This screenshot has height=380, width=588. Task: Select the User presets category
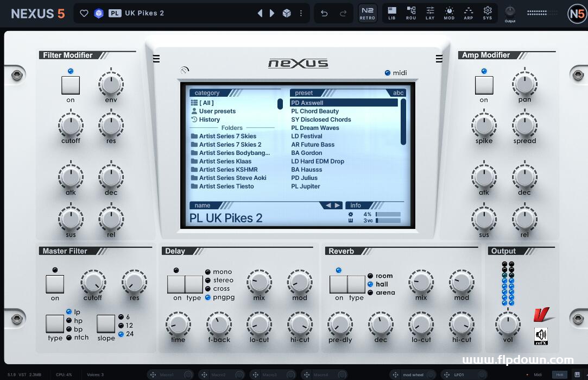[x=217, y=111]
